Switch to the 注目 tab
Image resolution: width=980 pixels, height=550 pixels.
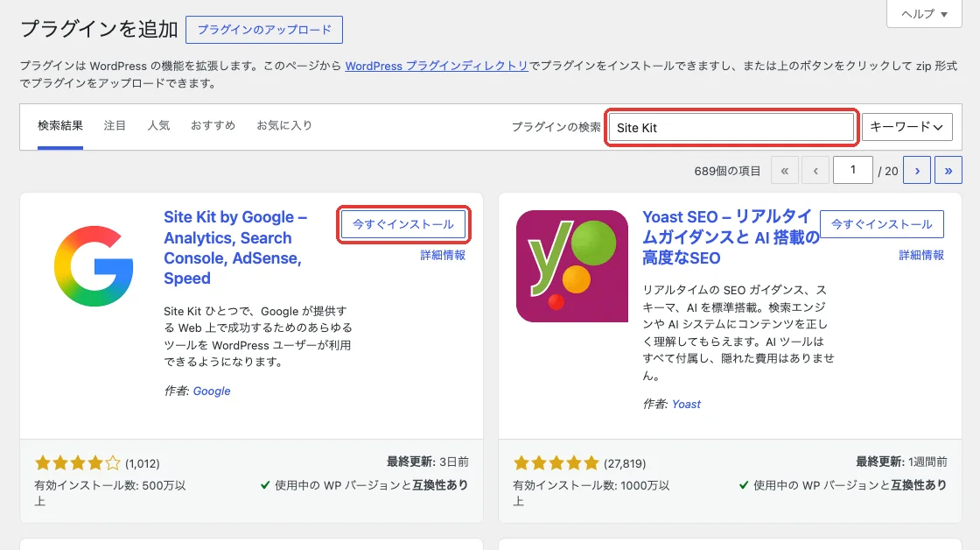115,125
